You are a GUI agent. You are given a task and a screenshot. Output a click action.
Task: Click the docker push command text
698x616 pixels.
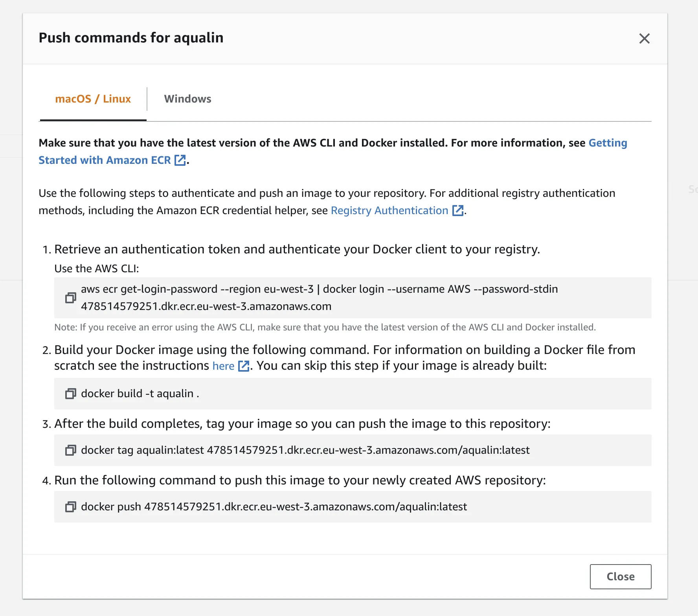click(x=274, y=507)
